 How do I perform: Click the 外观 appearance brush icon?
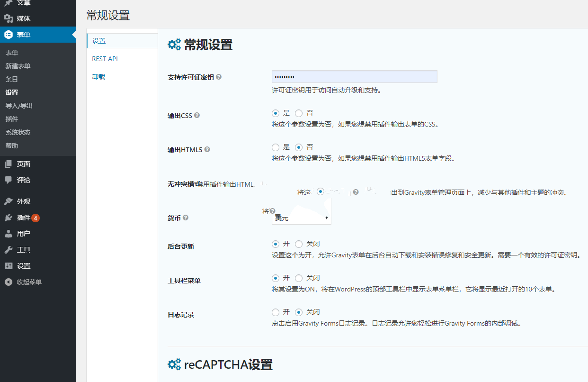point(8,201)
